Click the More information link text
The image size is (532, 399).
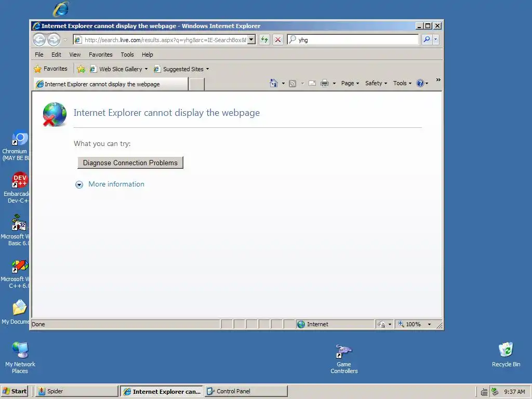coord(116,184)
